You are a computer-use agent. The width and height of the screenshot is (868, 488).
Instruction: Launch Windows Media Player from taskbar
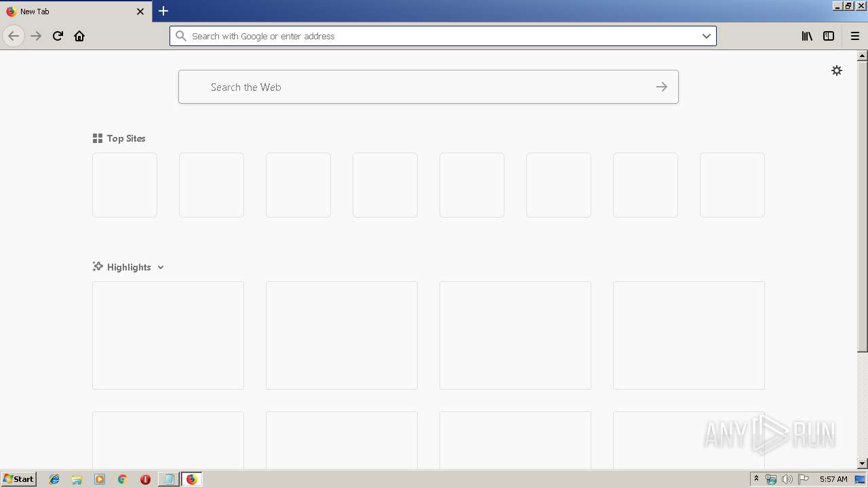pyautogui.click(x=100, y=479)
